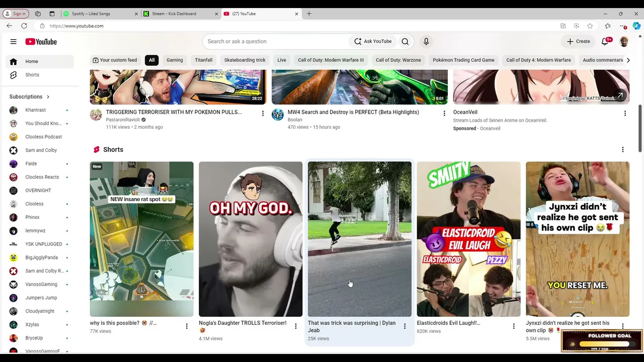This screenshot has height=362, width=644.
Task: Open browser settings and more menu
Action: pos(623,26)
